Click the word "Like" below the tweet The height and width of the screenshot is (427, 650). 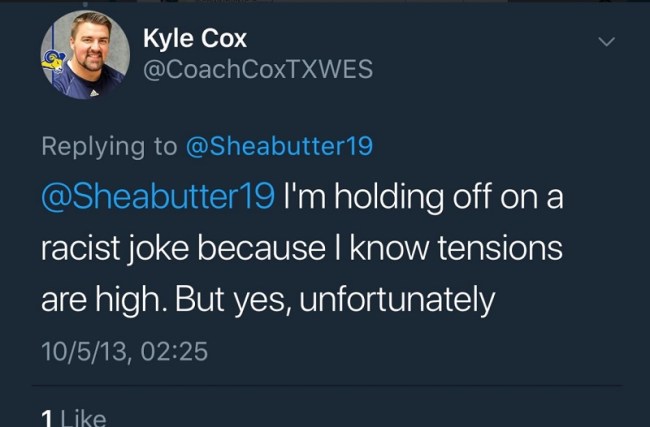coord(84,418)
